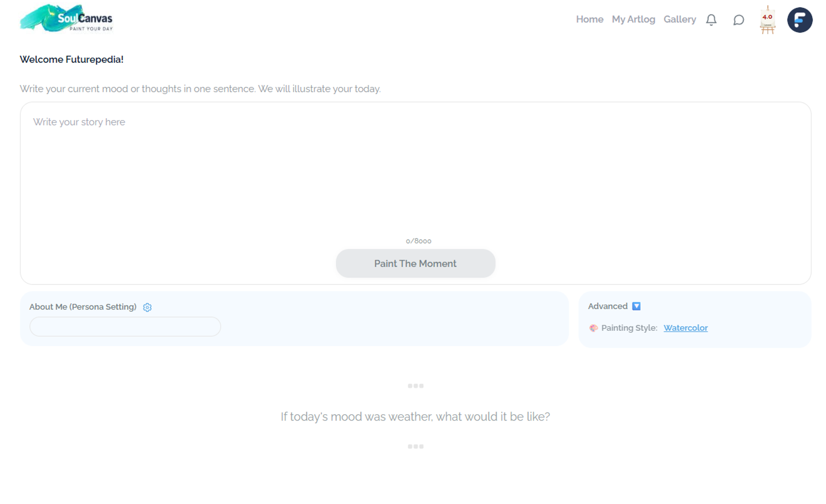Viewport: 826px width, 504px height.
Task: Click the easel 4.0 credits icon
Action: pyautogui.click(x=767, y=20)
